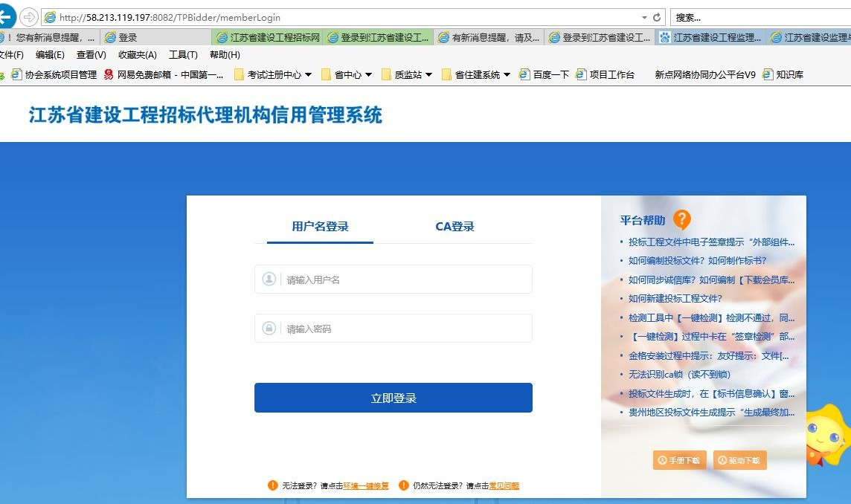Viewport: 851px width, 504px height.
Task: Click the browser back navigation arrow
Action: tap(6, 16)
